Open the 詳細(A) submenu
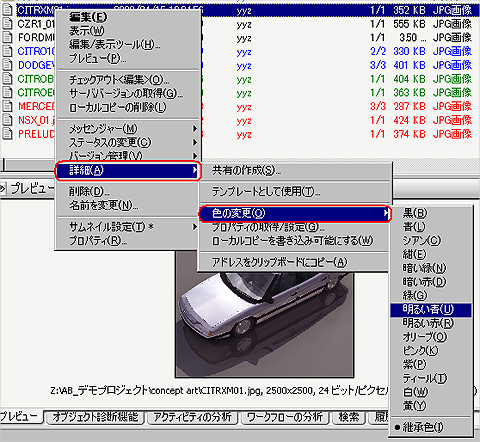This screenshot has height=442, width=480. (128, 171)
